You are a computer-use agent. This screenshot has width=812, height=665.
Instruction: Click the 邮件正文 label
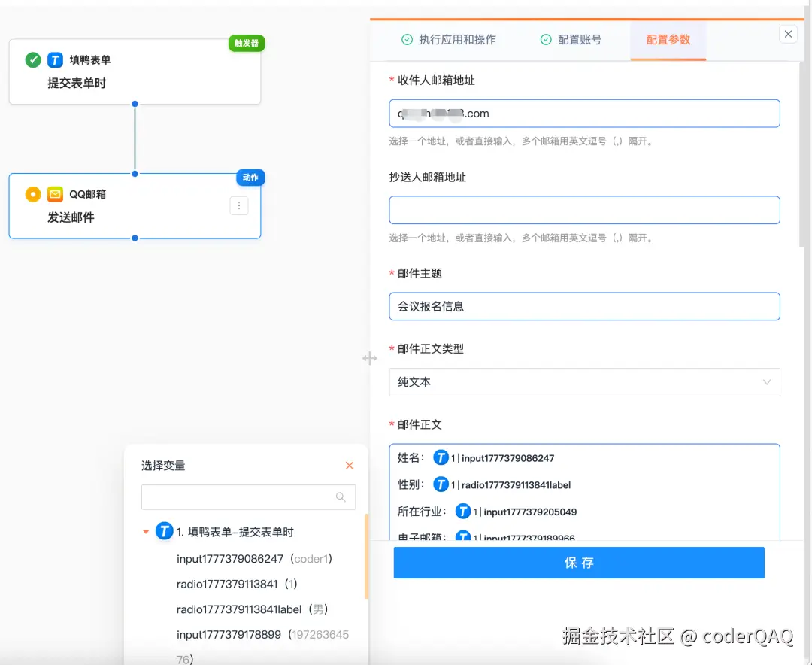420,424
